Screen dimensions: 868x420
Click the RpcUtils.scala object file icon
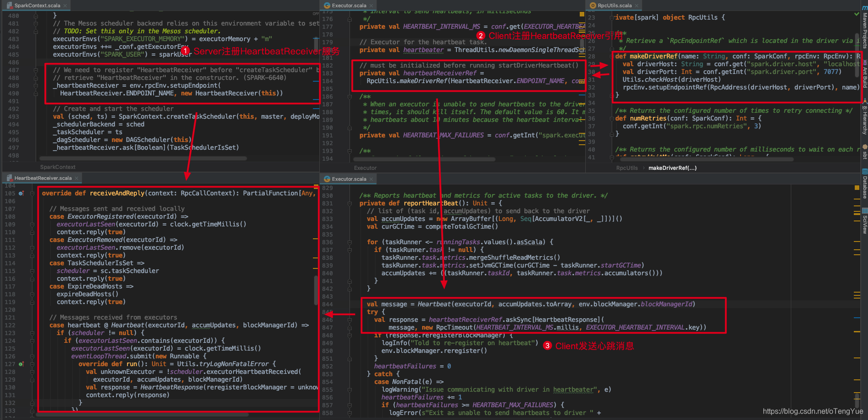[593, 5]
